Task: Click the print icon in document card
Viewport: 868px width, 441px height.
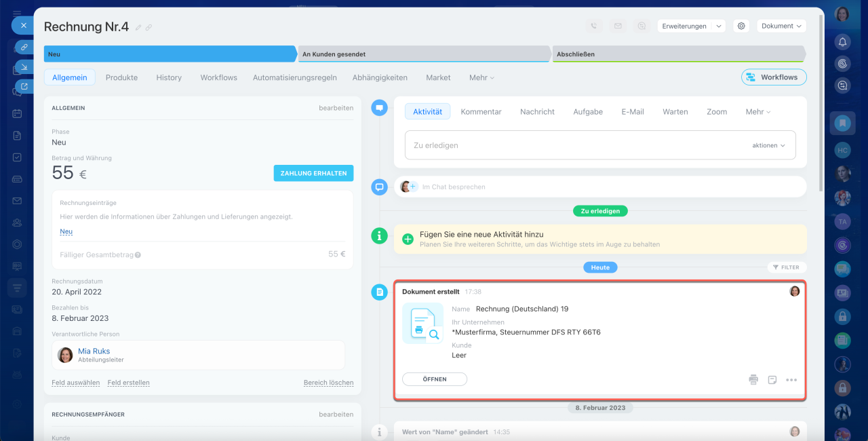Action: pyautogui.click(x=753, y=380)
